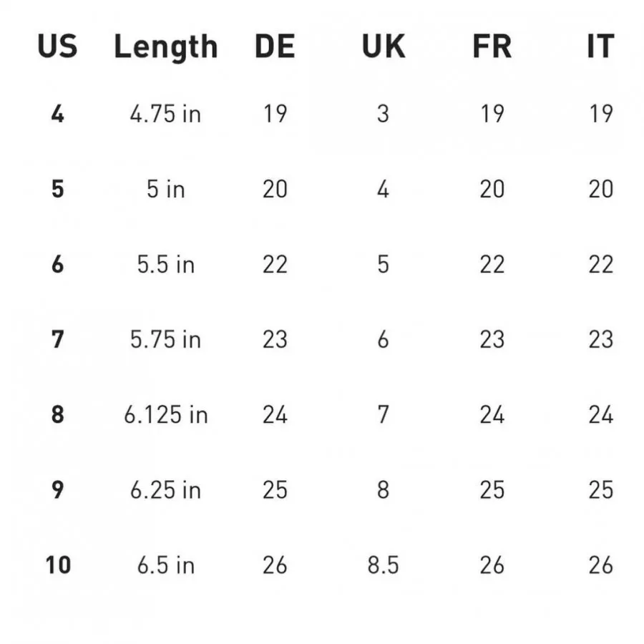Click IT value 26 in last row
The width and height of the screenshot is (644, 644).
(600, 565)
